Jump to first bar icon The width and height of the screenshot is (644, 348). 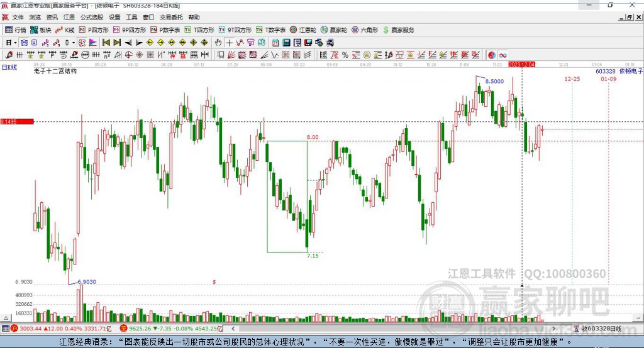coord(106,43)
